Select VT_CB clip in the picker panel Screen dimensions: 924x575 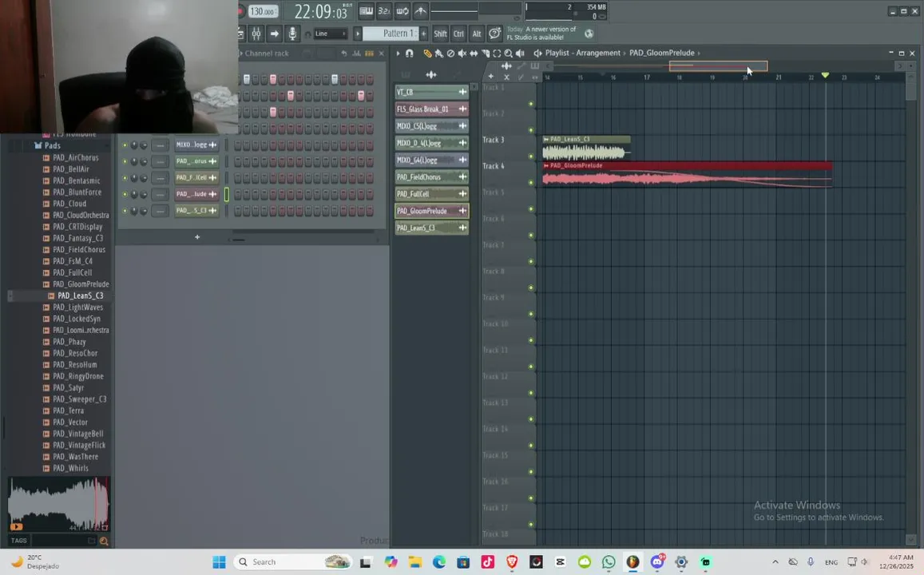click(432, 92)
